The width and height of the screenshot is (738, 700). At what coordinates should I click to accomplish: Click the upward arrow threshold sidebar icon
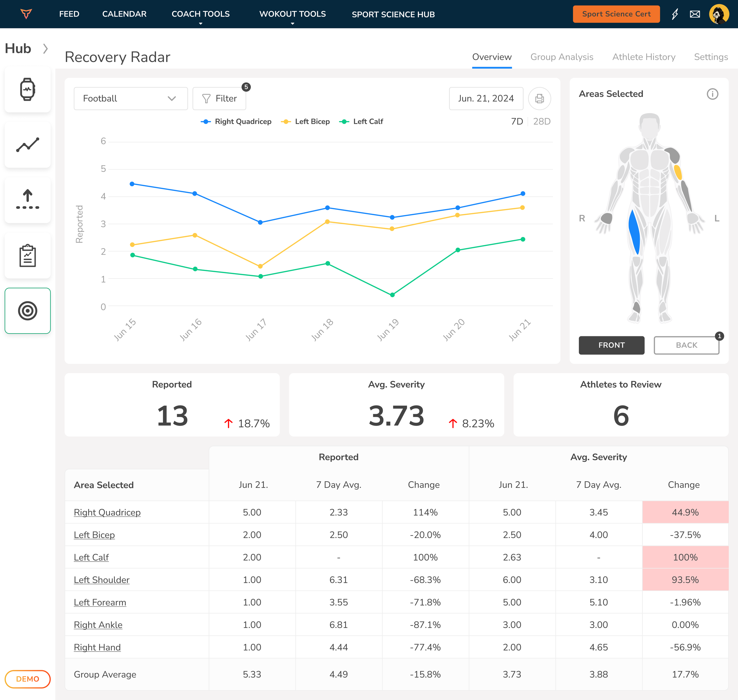point(28,200)
